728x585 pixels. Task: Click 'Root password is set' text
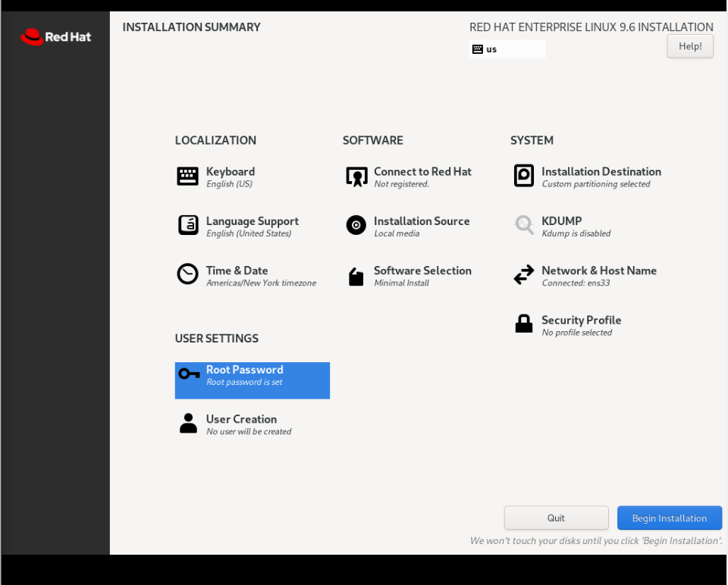[x=245, y=382]
